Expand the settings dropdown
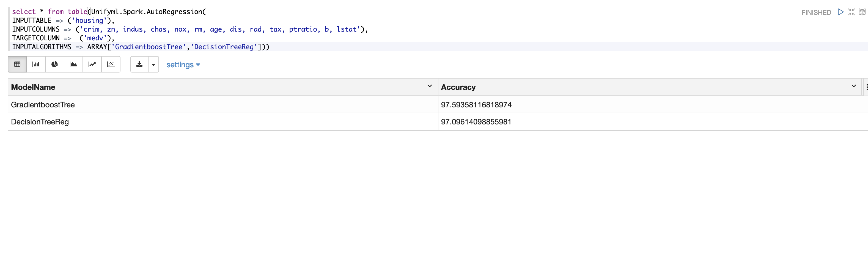The width and height of the screenshot is (868, 273). click(183, 65)
